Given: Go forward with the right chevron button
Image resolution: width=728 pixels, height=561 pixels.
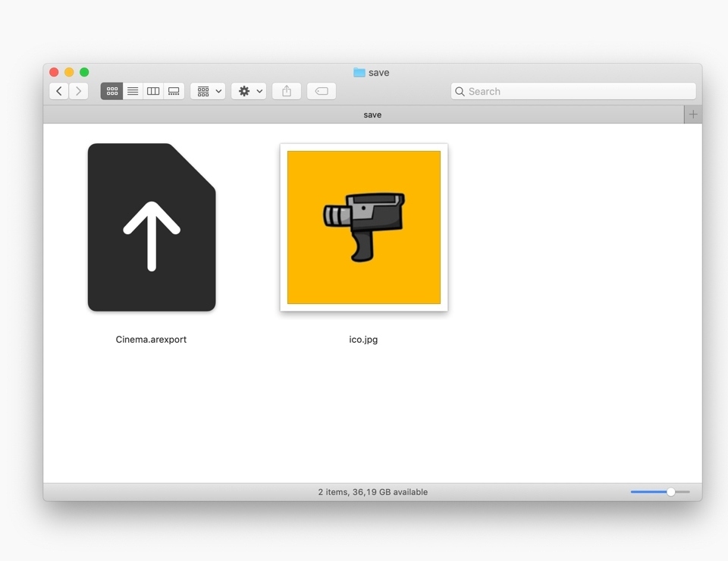Looking at the screenshot, I should (78, 91).
